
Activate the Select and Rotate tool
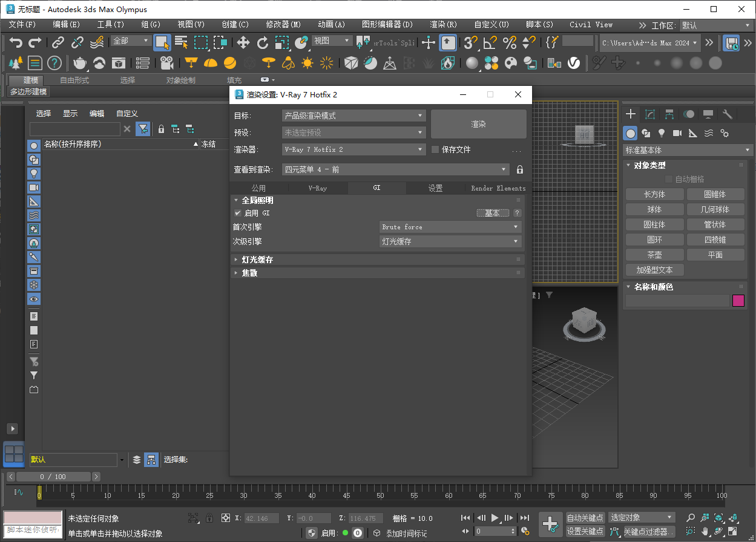[263, 42]
